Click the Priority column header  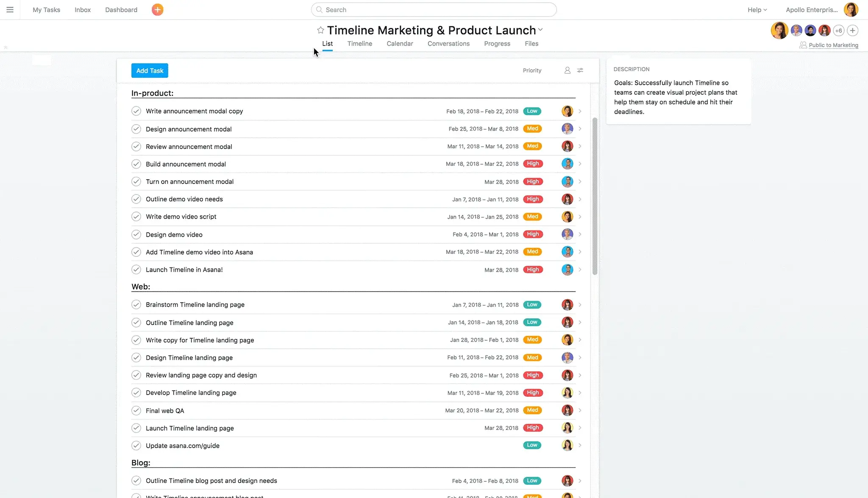pyautogui.click(x=532, y=70)
